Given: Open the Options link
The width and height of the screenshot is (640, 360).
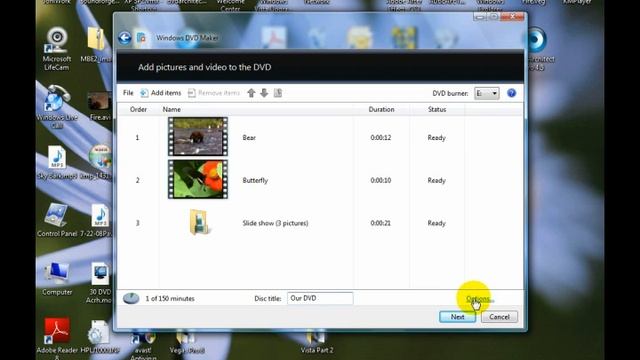Looking at the screenshot, I should [x=479, y=299].
